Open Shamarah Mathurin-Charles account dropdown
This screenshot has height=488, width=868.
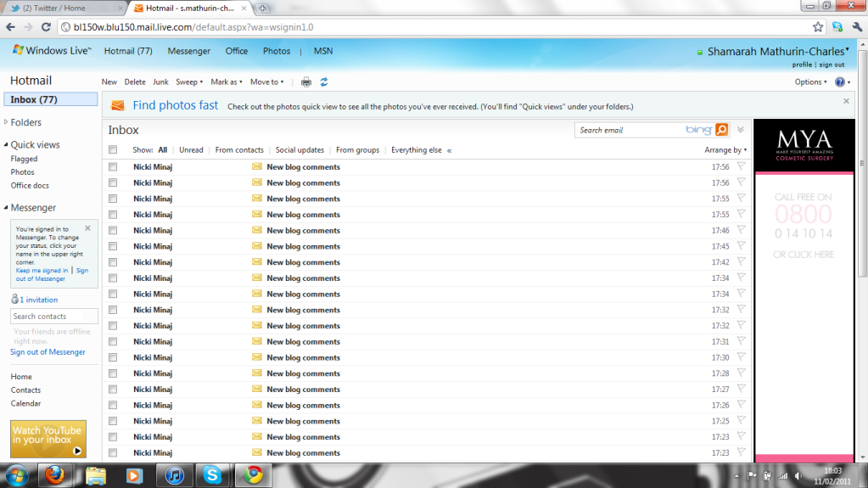click(x=778, y=52)
